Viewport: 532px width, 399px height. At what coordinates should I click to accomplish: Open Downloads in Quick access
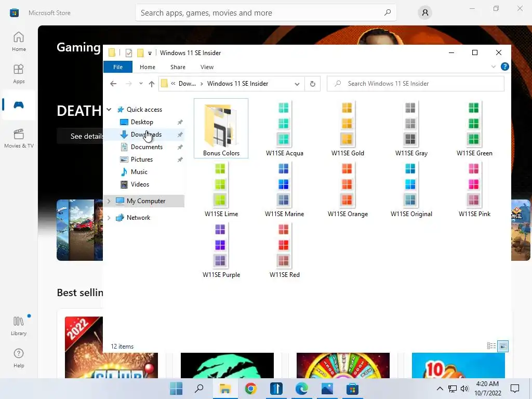pyautogui.click(x=146, y=135)
